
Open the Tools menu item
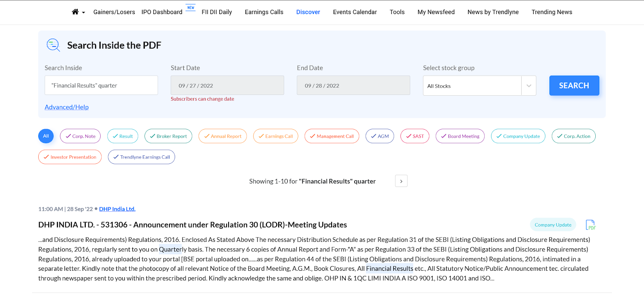coord(397,12)
